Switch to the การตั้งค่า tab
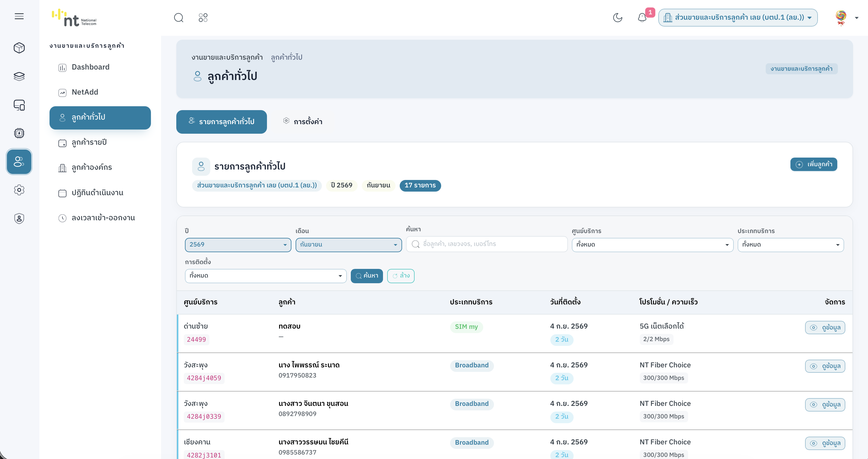This screenshot has width=868, height=459. tap(302, 121)
